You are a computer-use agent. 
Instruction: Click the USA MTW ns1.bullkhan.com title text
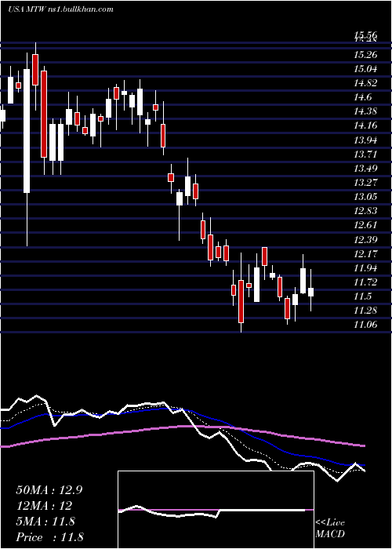60,9
